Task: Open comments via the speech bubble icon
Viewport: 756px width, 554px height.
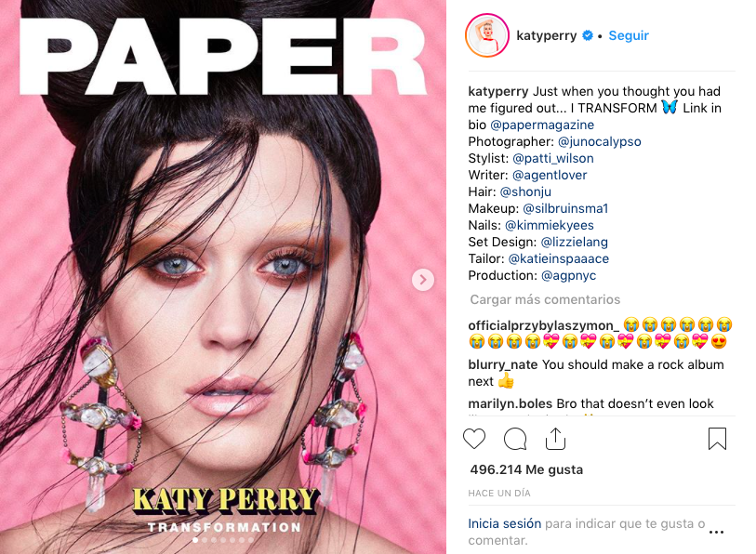Action: tap(515, 439)
